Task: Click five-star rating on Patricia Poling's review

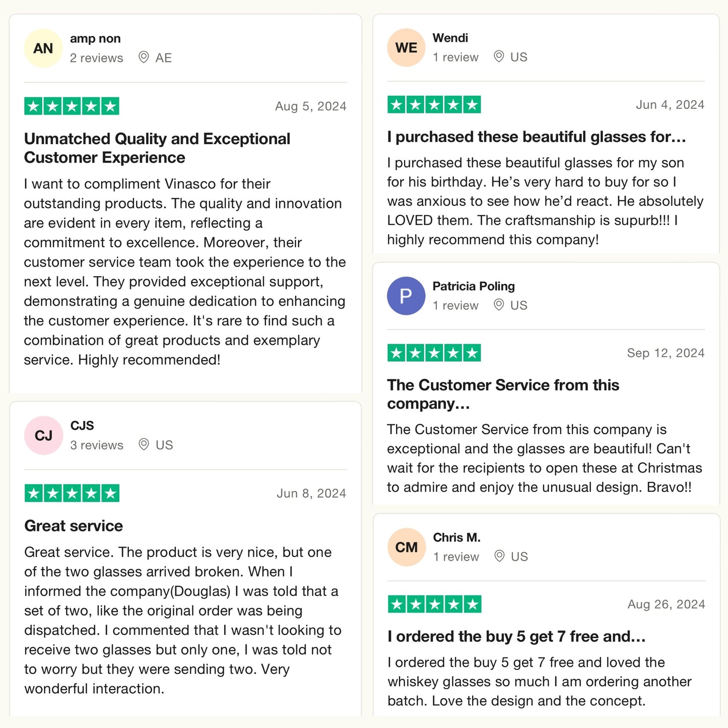Action: 434,353
